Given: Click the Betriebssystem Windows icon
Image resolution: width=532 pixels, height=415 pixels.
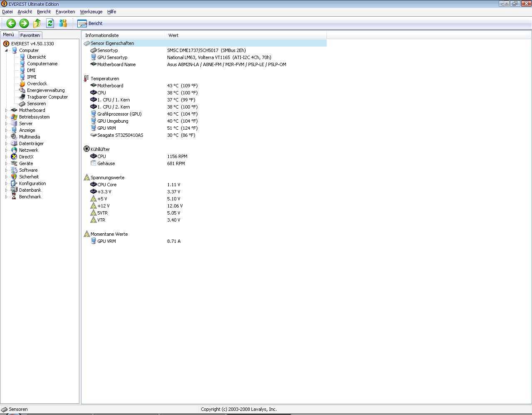Looking at the screenshot, I should click(x=15, y=117).
